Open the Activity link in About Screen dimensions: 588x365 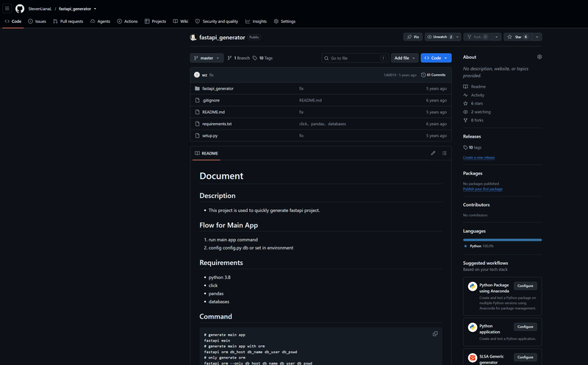pyautogui.click(x=473, y=95)
